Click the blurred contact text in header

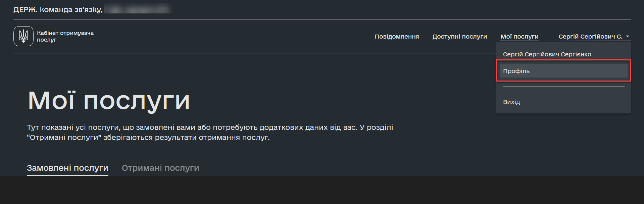[x=138, y=9]
